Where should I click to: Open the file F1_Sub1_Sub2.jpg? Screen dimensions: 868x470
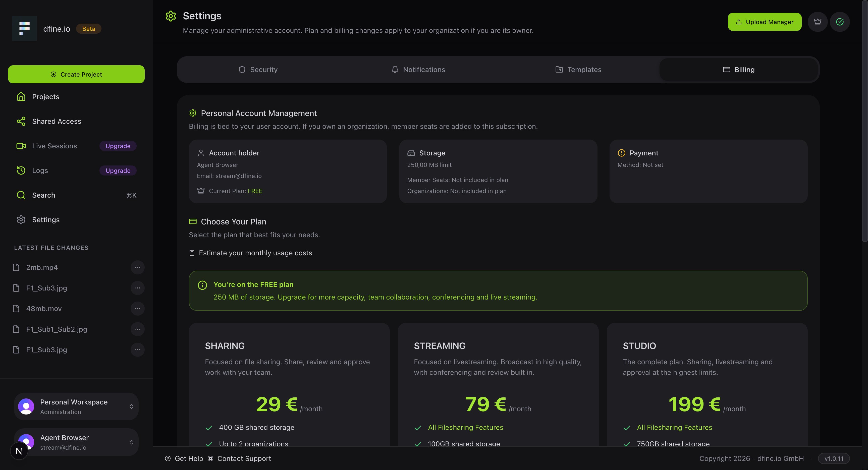click(x=57, y=329)
